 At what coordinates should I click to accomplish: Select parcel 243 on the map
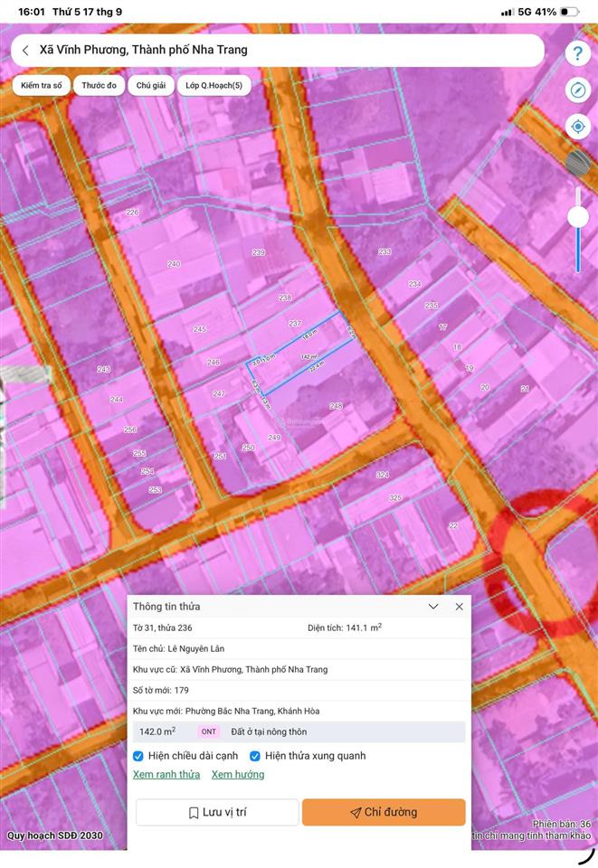(x=103, y=369)
